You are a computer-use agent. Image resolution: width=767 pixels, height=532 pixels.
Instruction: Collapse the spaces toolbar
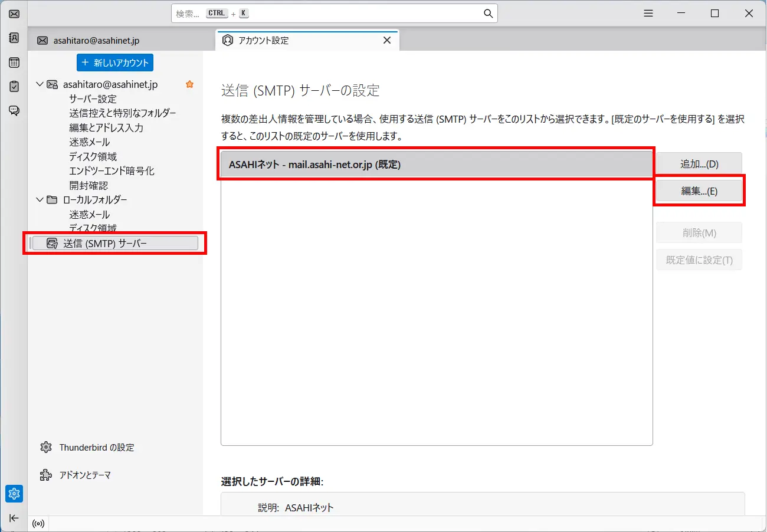[14, 518]
